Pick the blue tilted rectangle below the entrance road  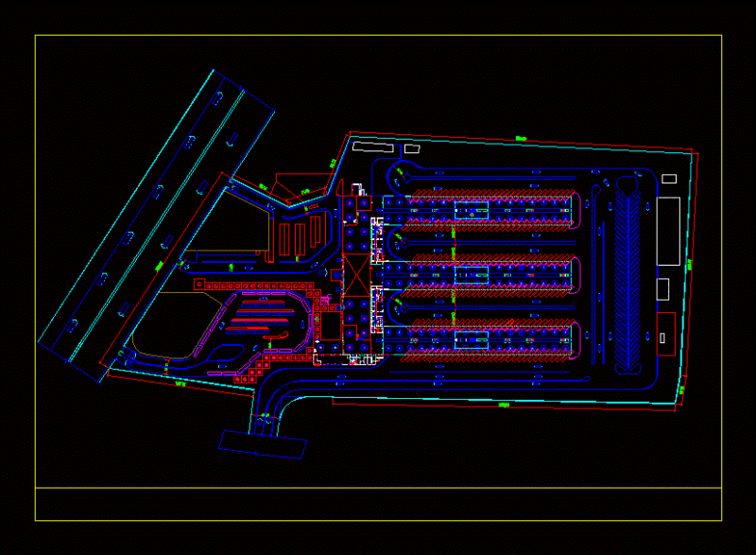pos(263,444)
